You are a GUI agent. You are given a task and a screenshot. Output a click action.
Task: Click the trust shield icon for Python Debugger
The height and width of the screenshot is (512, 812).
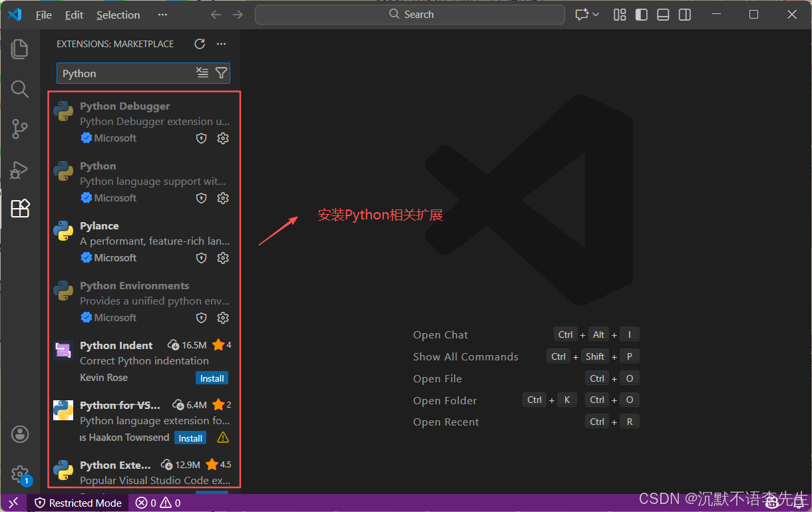pyautogui.click(x=201, y=138)
